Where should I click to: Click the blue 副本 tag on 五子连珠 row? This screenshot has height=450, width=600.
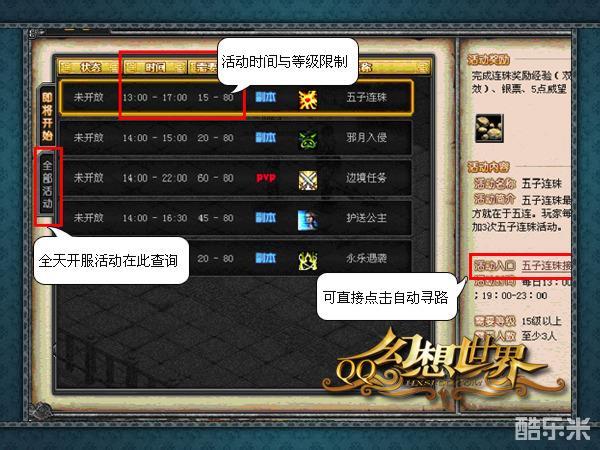[266, 97]
